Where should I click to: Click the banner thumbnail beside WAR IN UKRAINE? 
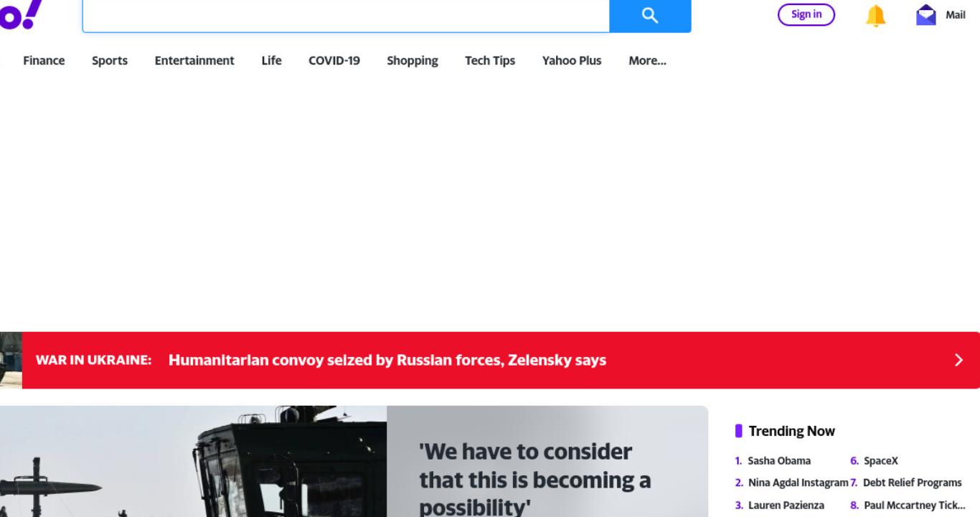tap(11, 360)
